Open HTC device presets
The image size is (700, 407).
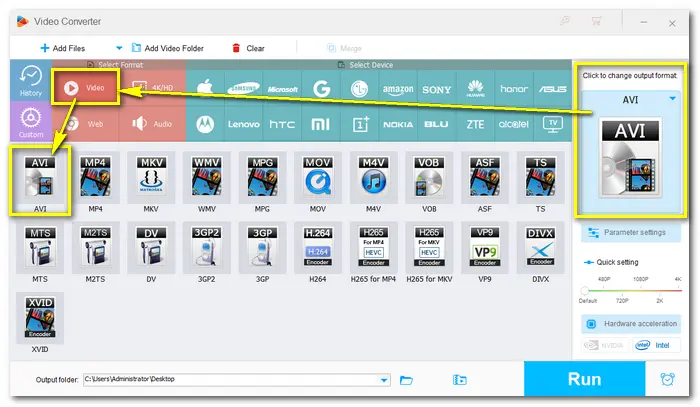282,124
